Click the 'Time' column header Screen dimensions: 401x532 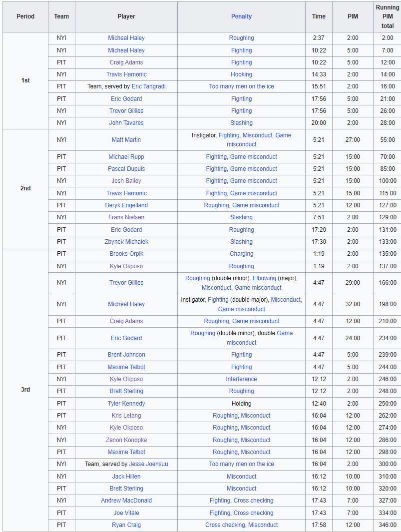point(319,16)
